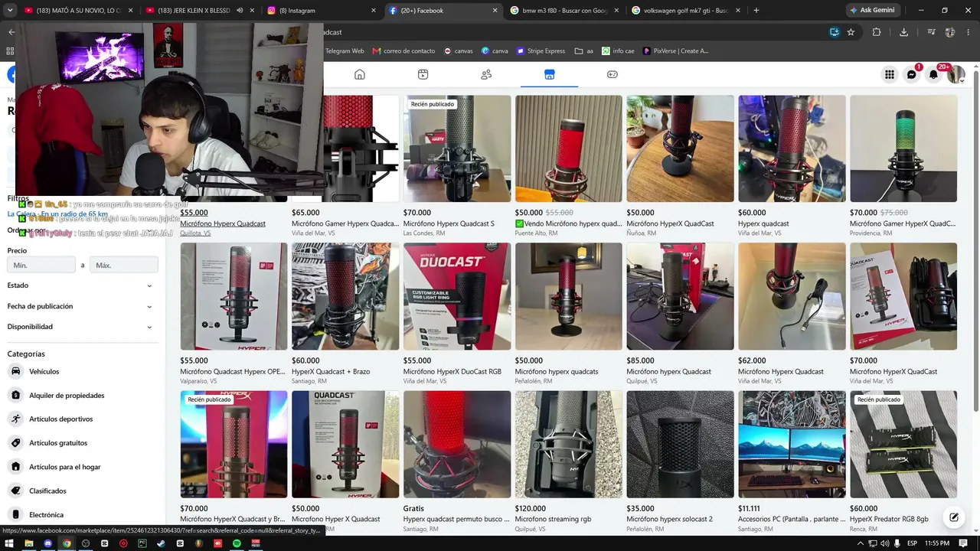The width and height of the screenshot is (980, 551).
Task: Switch to the volkswagen golf mk7 gti tab
Action: [x=685, y=11]
